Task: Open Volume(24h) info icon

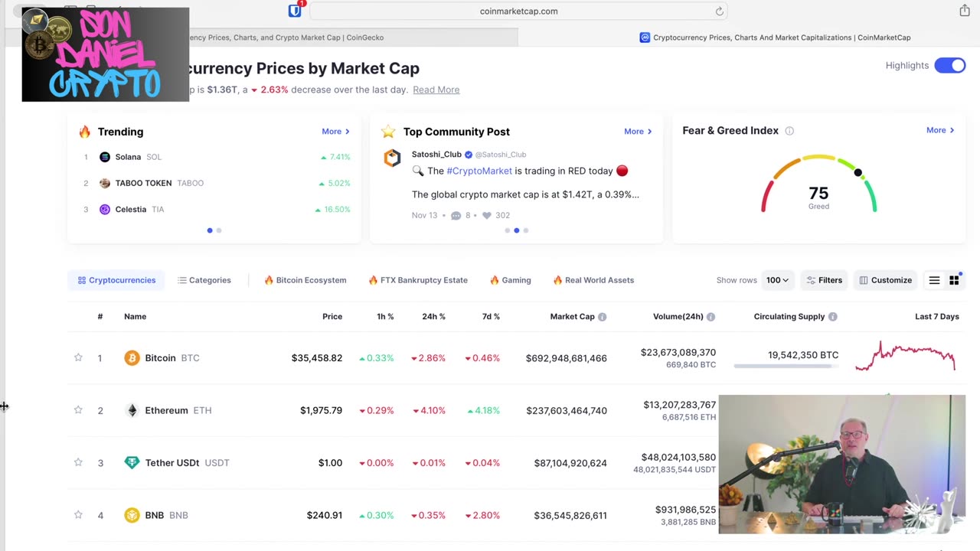Action: pos(711,317)
